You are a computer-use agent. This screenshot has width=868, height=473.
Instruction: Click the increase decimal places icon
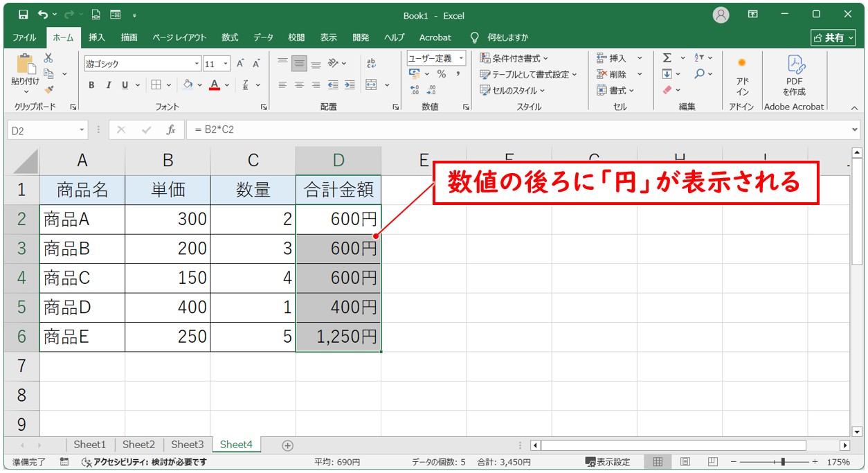point(415,88)
